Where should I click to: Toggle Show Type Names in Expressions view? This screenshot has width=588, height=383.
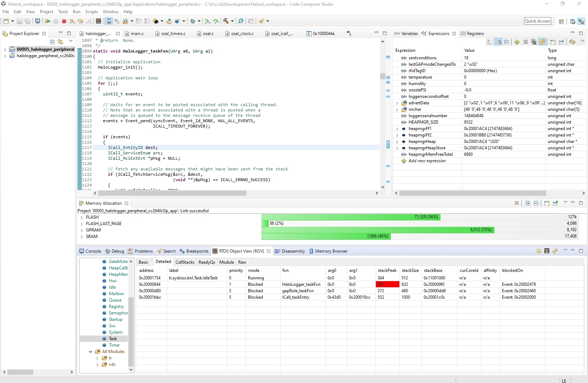tap(490, 42)
